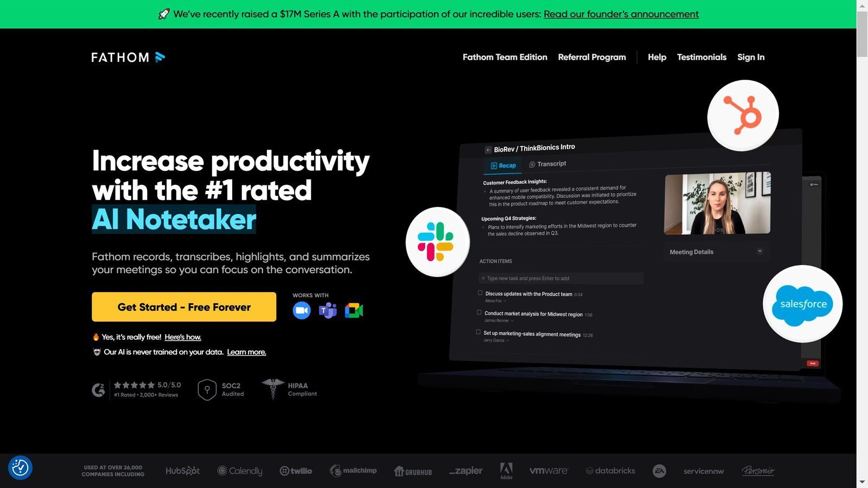Click the HubSpot integration circle icon
Viewport: 868px width, 488px height.
[x=743, y=115]
